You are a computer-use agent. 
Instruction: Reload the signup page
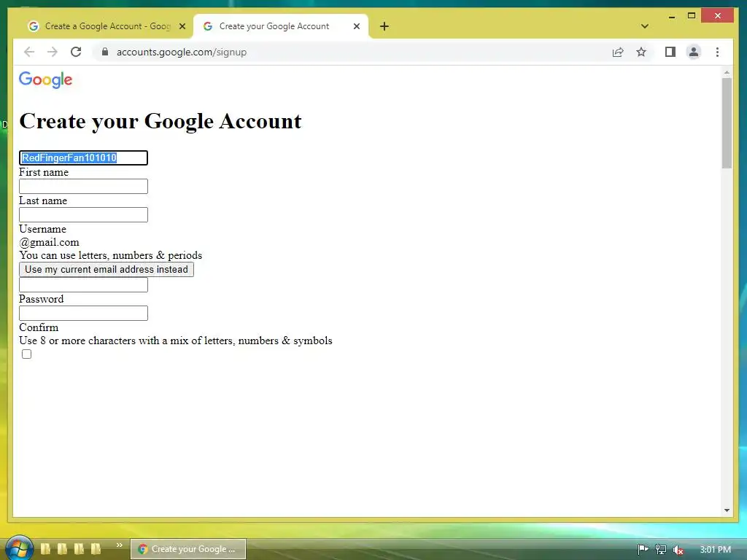[x=76, y=52]
